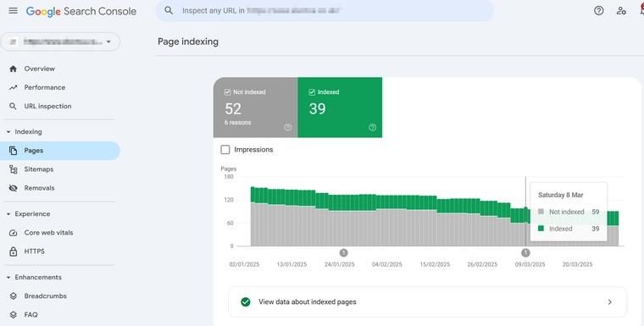Screen dimensions: 644x326
Task: Open HTTPS report in sidebar
Action: coord(60,251)
